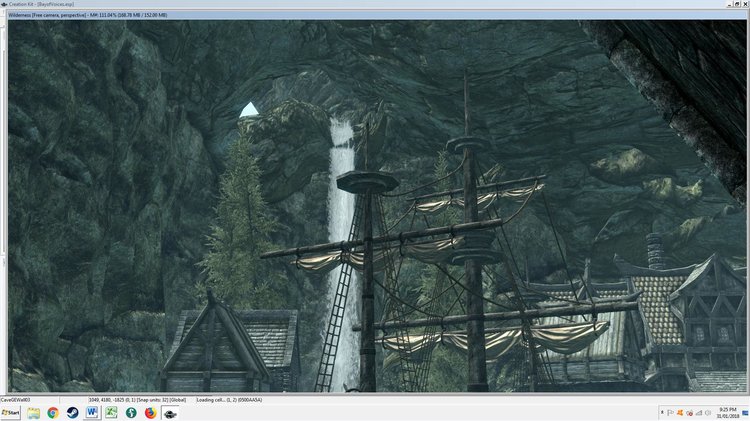750x421 pixels.
Task: Click the green circular taskbar icon
Action: [131, 412]
